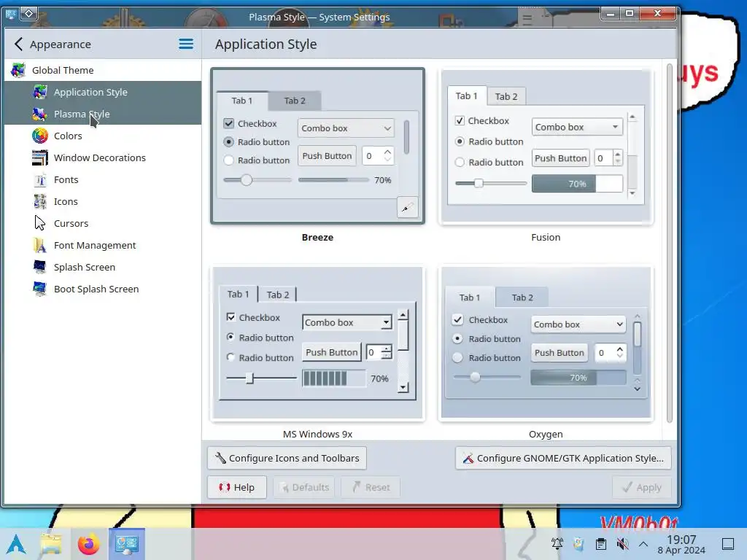The image size is (747, 560).
Task: Open the application launcher in the taskbar
Action: [17, 544]
